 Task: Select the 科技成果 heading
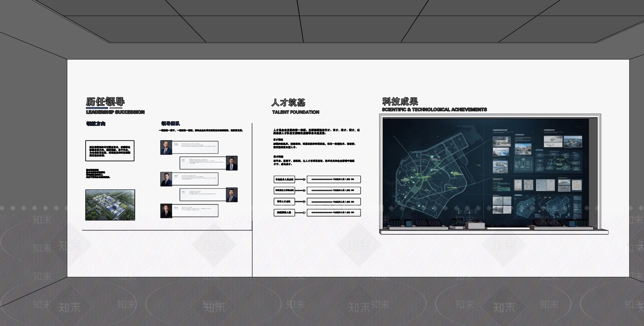pyautogui.click(x=400, y=101)
